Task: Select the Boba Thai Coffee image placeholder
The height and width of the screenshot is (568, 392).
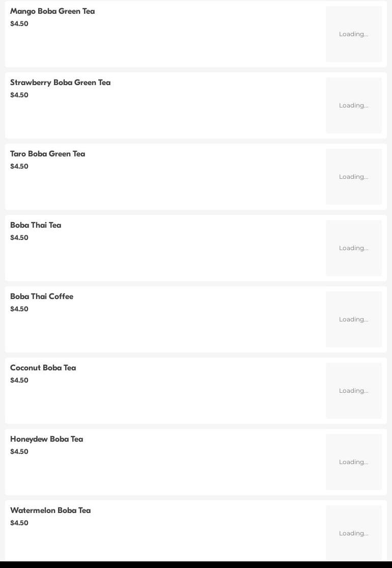Action: 353,319
